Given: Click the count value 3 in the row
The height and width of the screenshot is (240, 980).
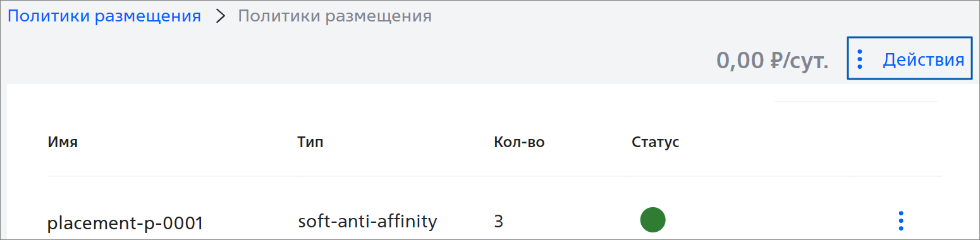Looking at the screenshot, I should [498, 222].
